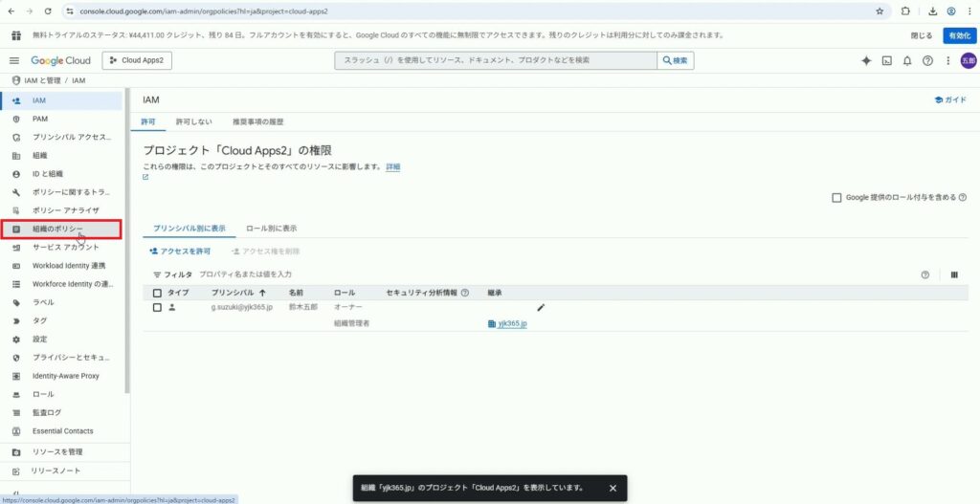Enable Google-provided role grants checkbox
This screenshot has height=504, width=980.
coord(836,197)
